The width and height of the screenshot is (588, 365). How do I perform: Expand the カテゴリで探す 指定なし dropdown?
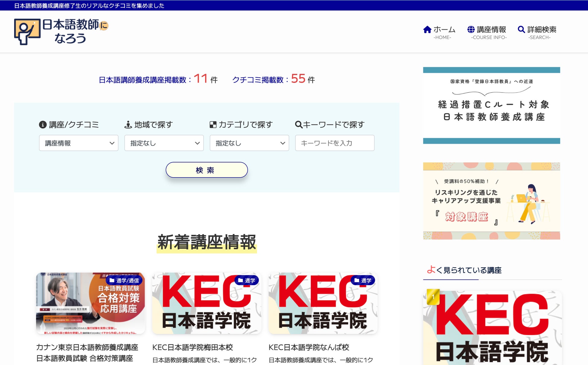pyautogui.click(x=249, y=143)
